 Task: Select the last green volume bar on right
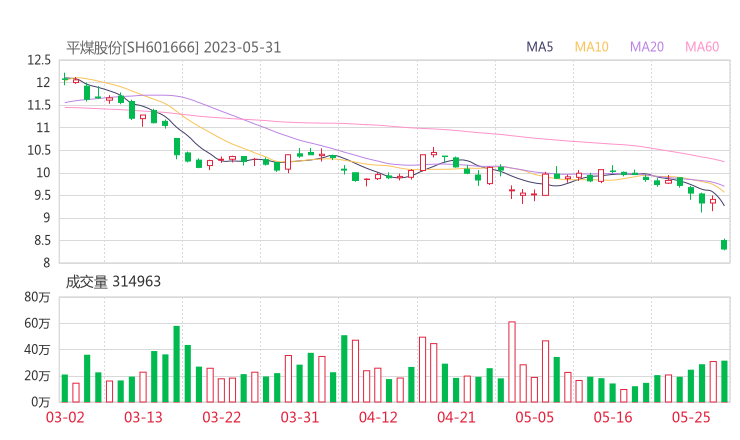tap(724, 381)
